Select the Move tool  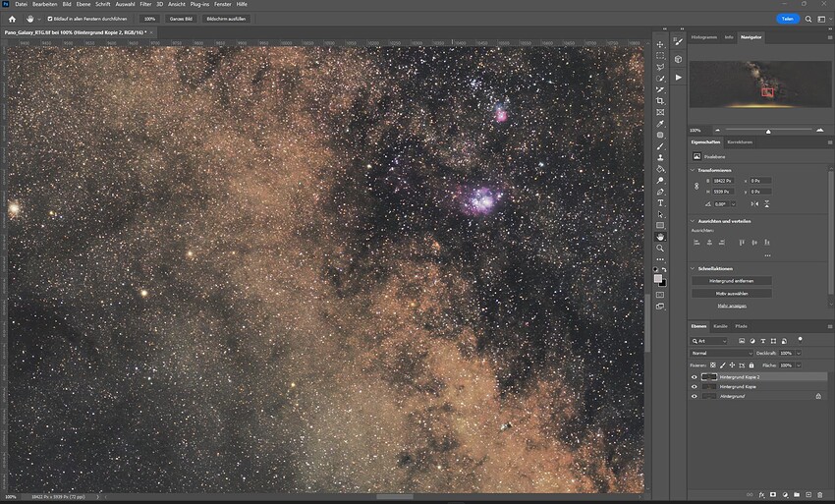pos(660,44)
